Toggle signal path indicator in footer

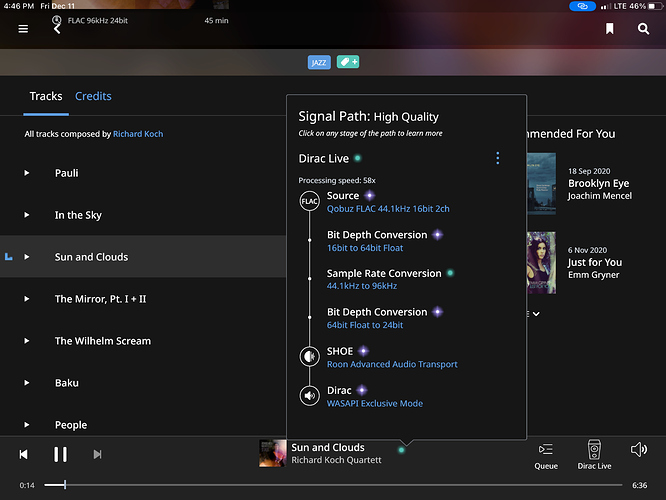[x=401, y=450]
